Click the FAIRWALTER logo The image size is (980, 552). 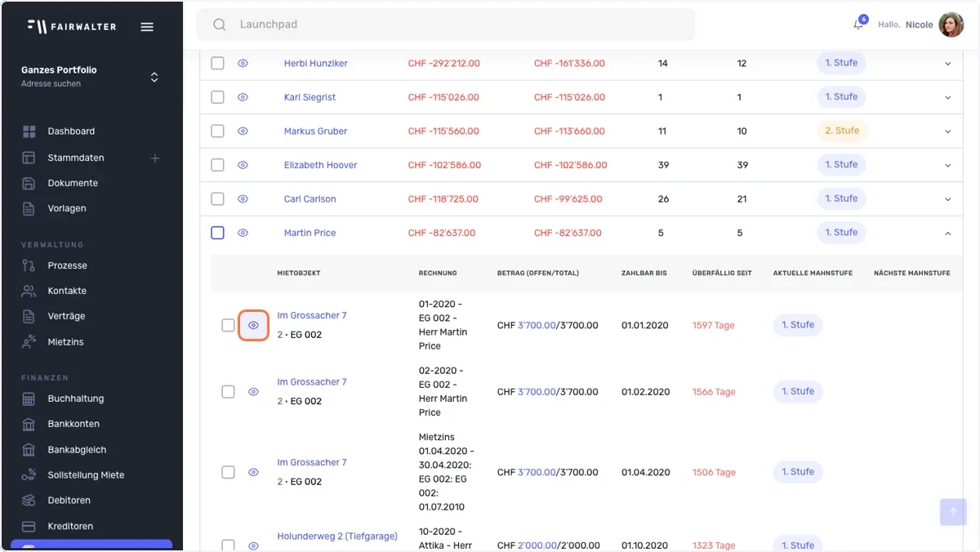click(x=72, y=26)
